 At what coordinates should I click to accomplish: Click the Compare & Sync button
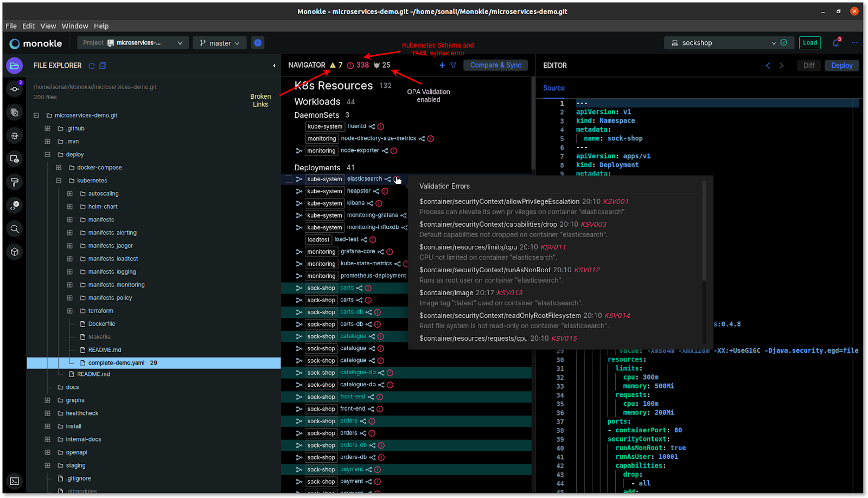click(495, 65)
